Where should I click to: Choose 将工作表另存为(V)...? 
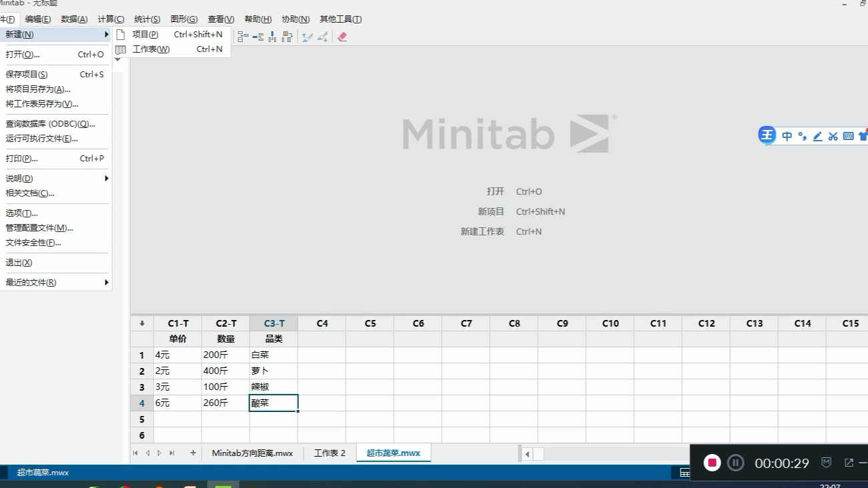(55, 104)
